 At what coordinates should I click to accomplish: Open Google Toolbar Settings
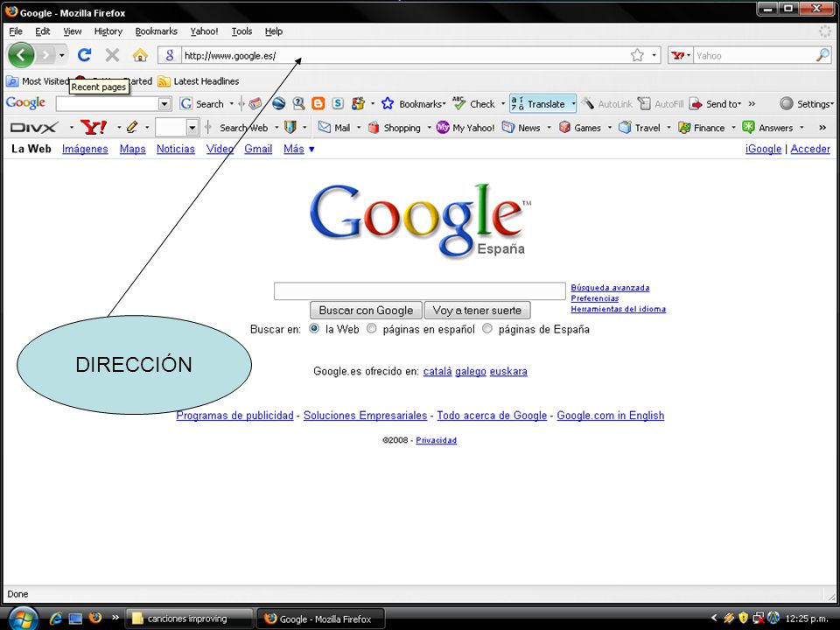coord(806,103)
